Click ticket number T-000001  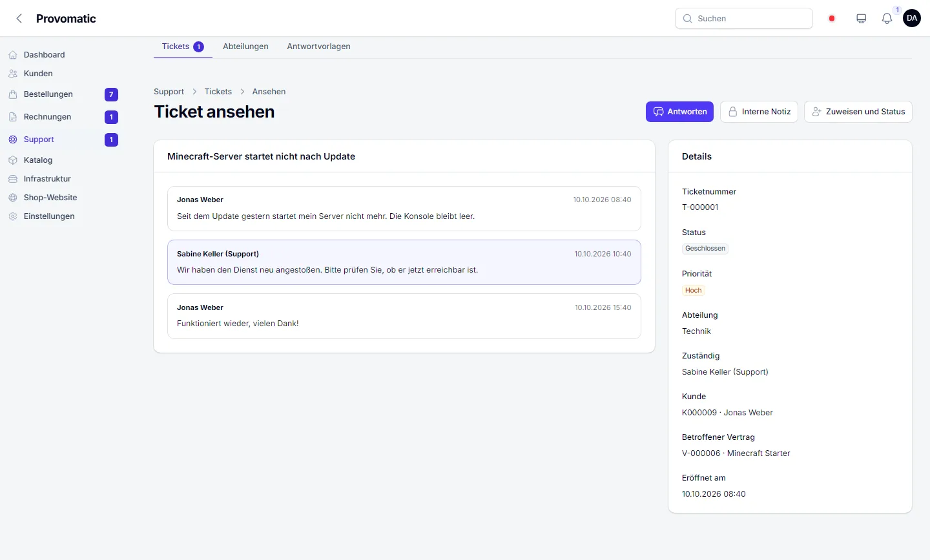700,207
